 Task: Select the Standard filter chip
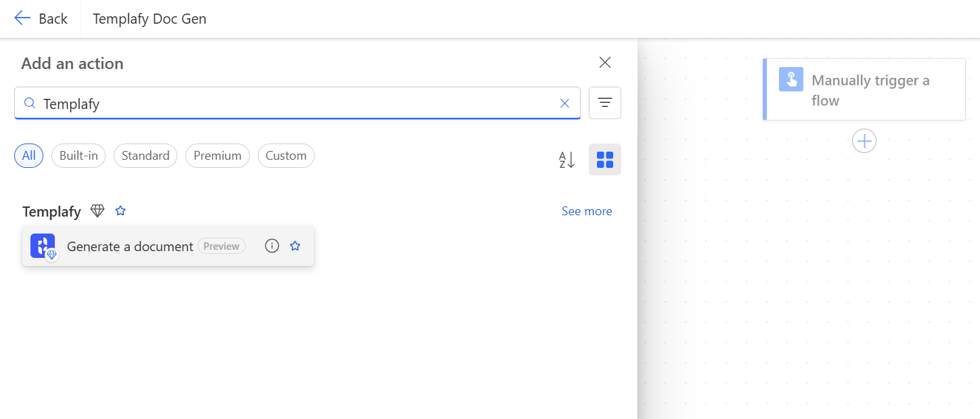145,156
